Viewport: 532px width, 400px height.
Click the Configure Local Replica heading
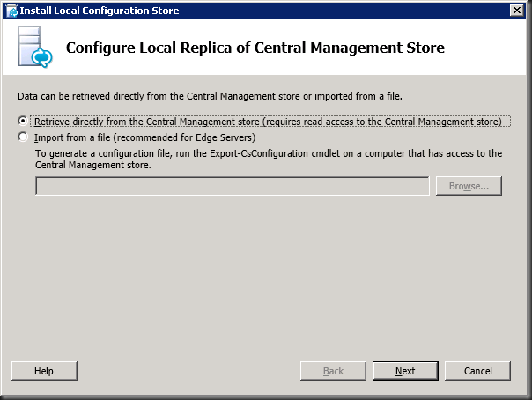255,48
